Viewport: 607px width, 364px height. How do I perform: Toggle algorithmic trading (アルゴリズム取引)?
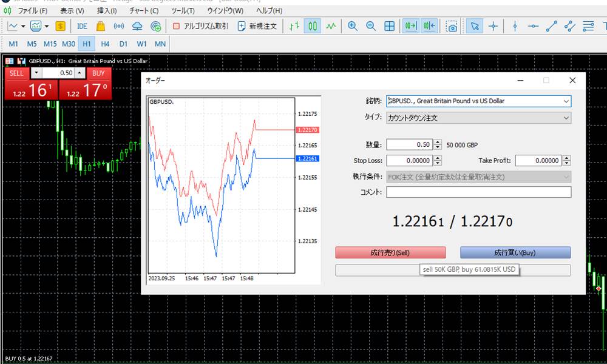[200, 26]
